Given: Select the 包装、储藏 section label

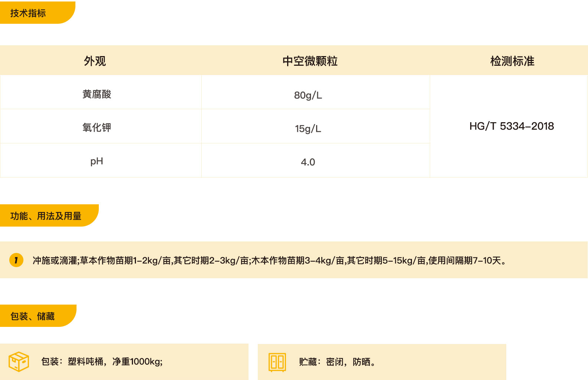Looking at the screenshot, I should (33, 316).
